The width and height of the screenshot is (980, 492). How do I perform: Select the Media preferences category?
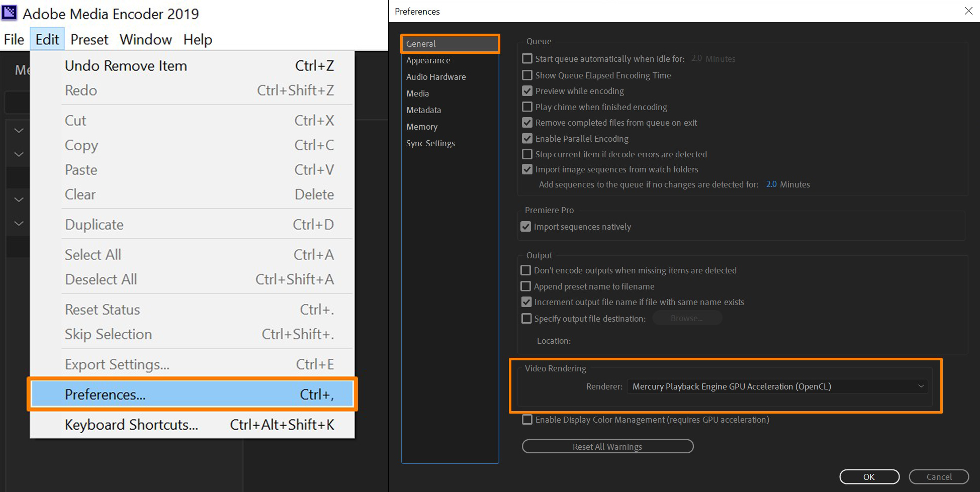tap(450, 93)
